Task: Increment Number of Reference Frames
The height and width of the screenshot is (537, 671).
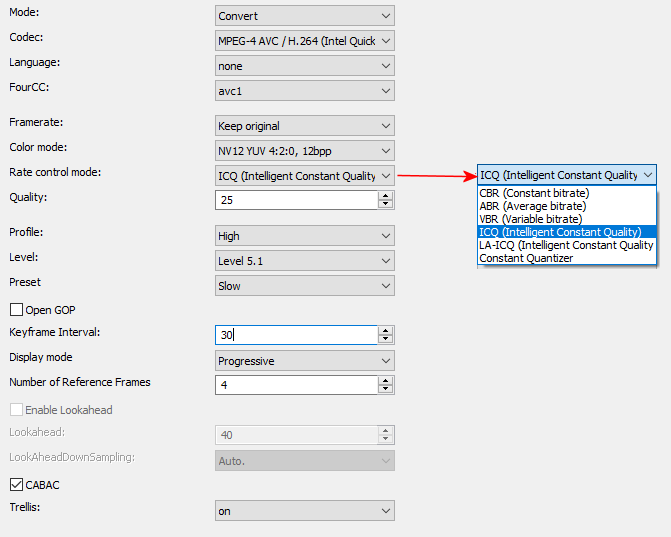Action: click(386, 380)
